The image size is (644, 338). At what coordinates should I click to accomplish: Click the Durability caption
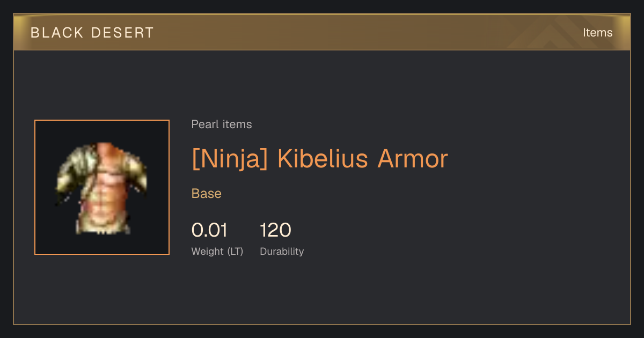coord(282,251)
